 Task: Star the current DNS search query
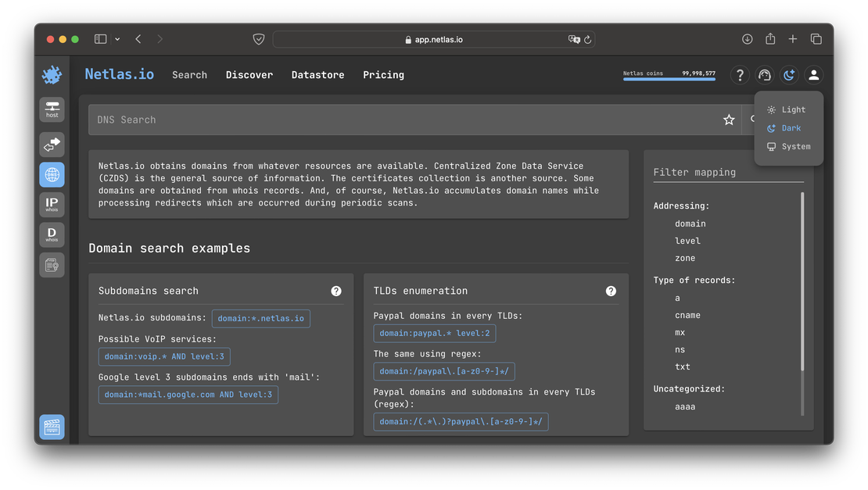(729, 119)
